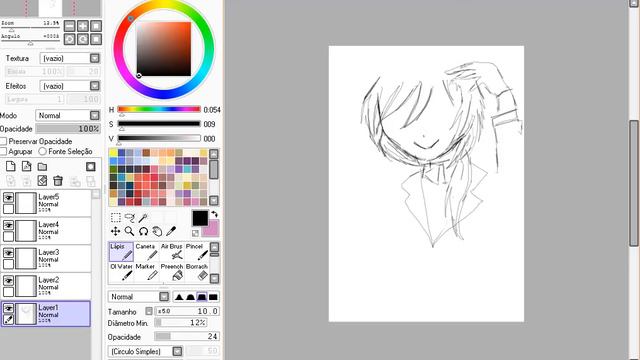This screenshot has height=360, width=640.
Task: Create a new layer folder
Action: [42, 167]
